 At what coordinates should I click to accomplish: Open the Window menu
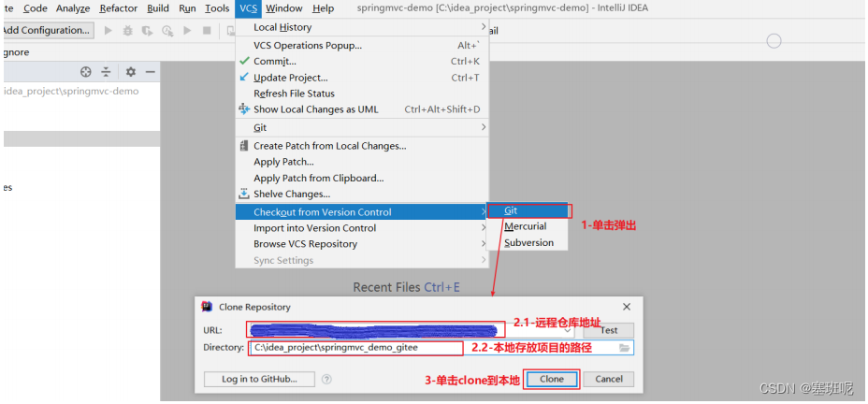tap(284, 8)
